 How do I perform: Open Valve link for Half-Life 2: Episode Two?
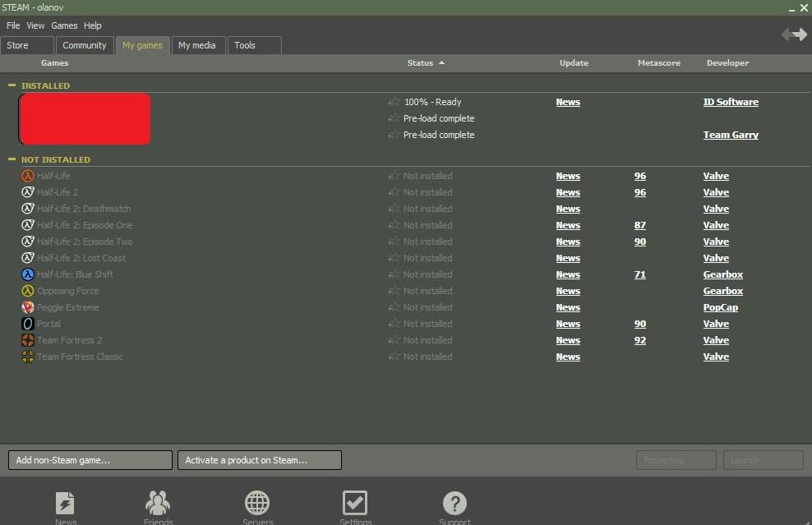click(x=716, y=242)
